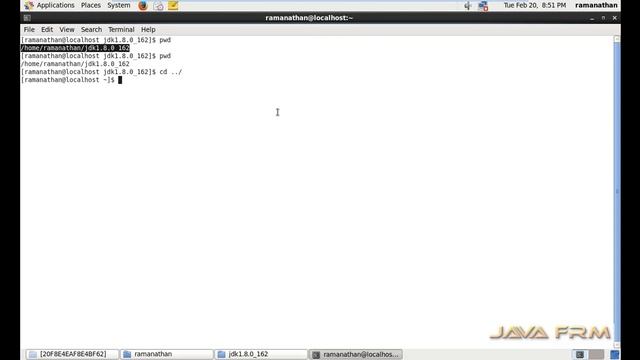Viewport: 640px width, 360px height.
Task: Click the network connection status icon
Action: tap(483, 6)
